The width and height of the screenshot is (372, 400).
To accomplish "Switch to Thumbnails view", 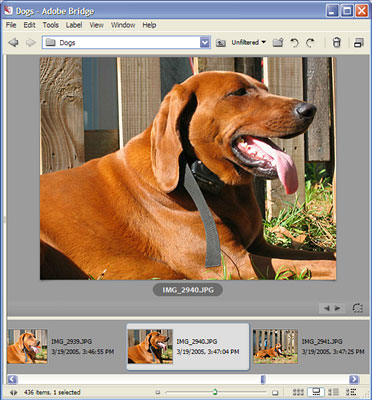I will [x=298, y=392].
